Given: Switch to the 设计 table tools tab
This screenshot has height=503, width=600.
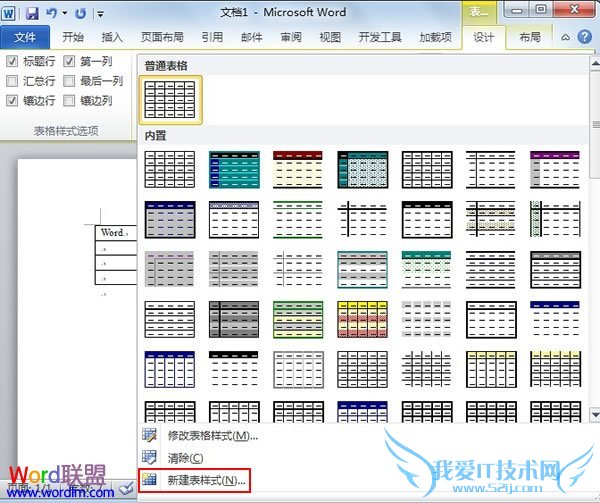Looking at the screenshot, I should coord(483,37).
